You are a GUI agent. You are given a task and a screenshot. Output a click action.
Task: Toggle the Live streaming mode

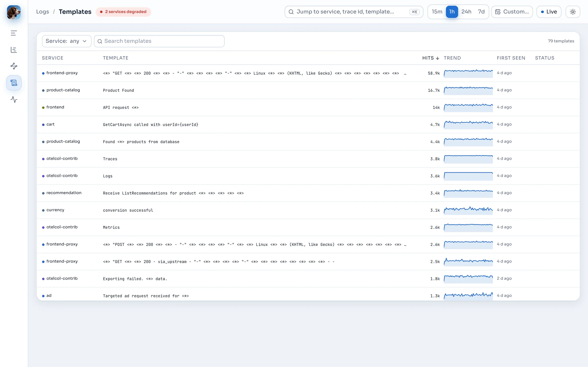point(549,12)
